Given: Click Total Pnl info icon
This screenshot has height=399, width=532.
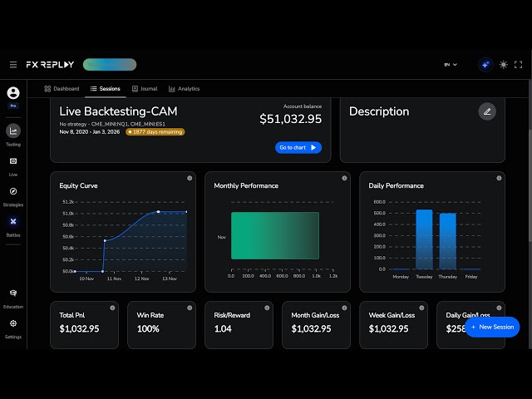Looking at the screenshot, I should pyautogui.click(x=112, y=308).
